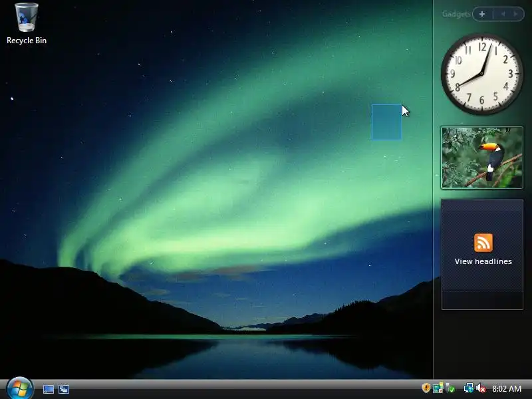Click the toucan Slide Show gadget photo

481,158
